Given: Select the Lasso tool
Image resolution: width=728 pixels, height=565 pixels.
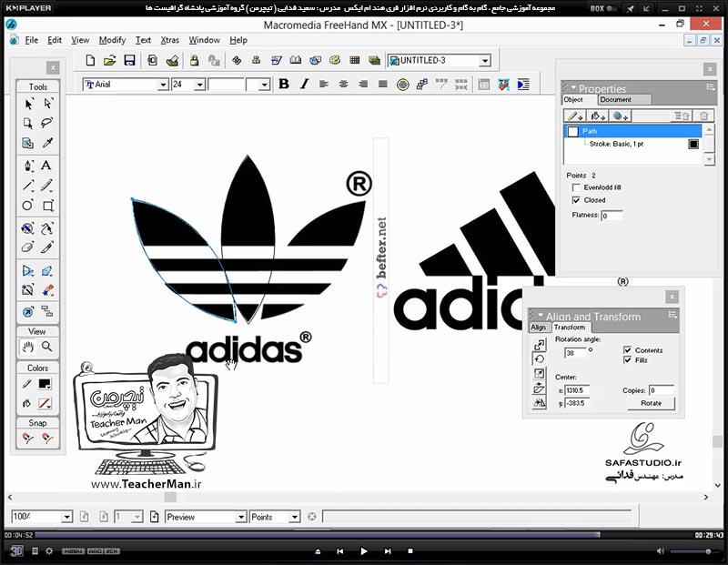Looking at the screenshot, I should [47, 123].
